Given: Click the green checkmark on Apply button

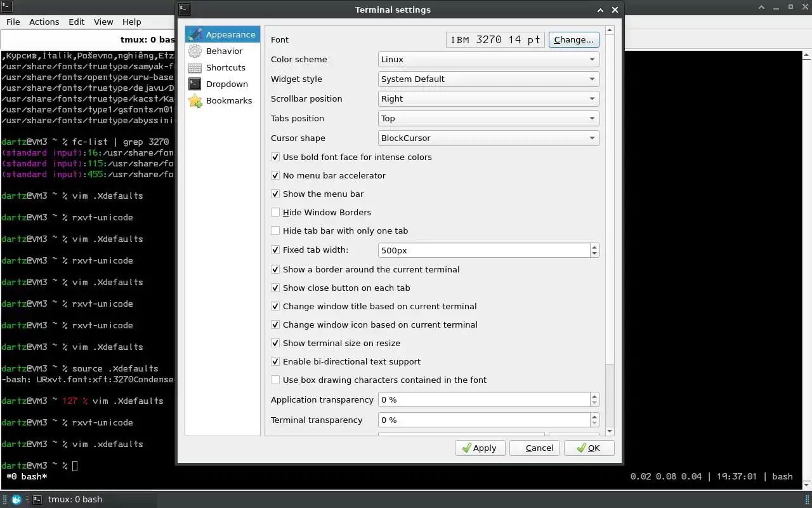Looking at the screenshot, I should pyautogui.click(x=466, y=448).
